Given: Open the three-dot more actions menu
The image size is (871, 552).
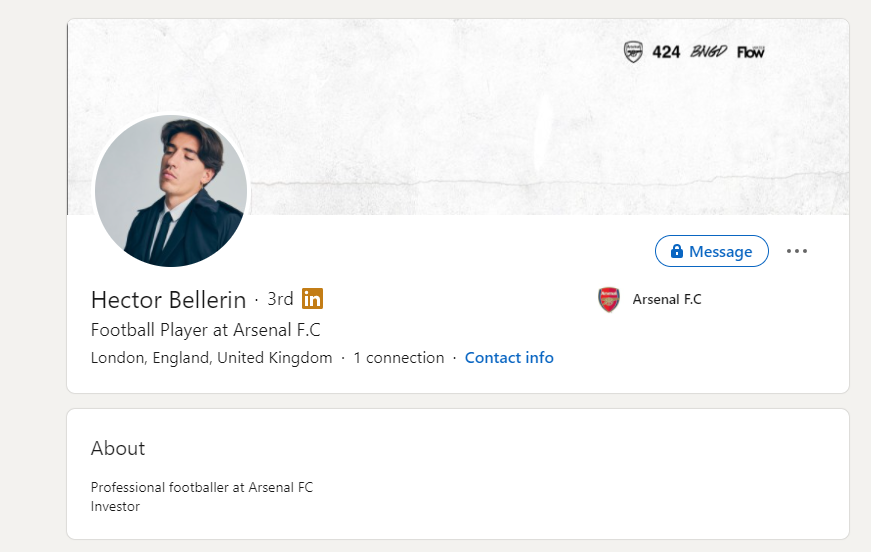Looking at the screenshot, I should click(x=797, y=251).
